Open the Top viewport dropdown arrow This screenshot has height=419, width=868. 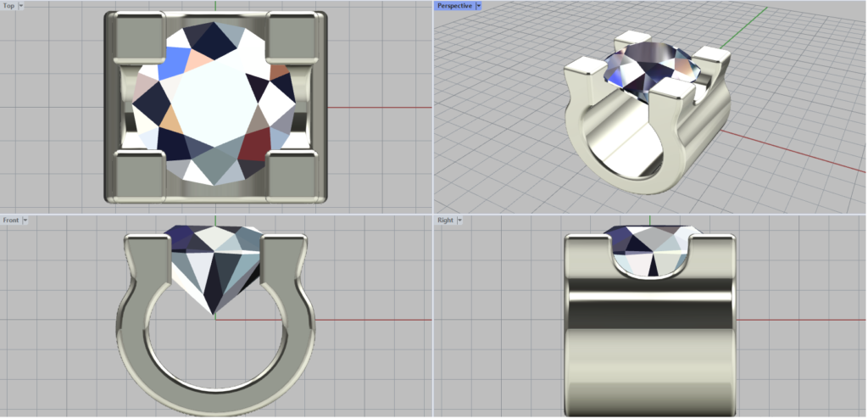click(21, 5)
